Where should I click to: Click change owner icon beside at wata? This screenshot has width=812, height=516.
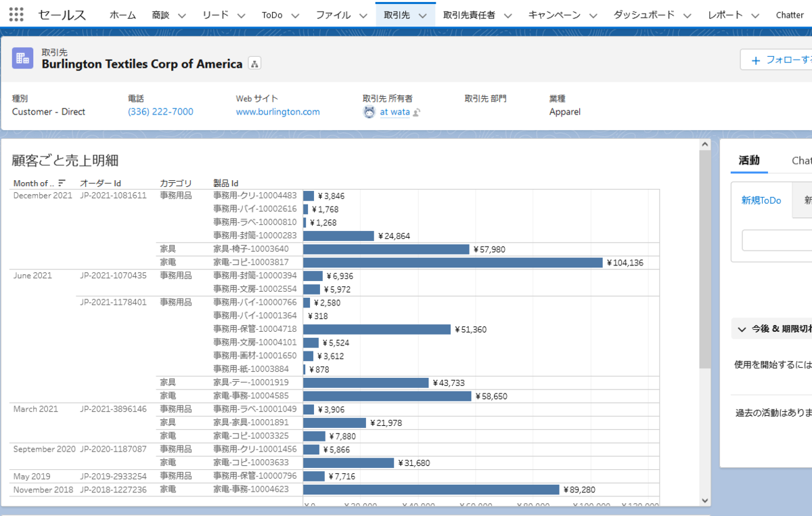(x=417, y=112)
